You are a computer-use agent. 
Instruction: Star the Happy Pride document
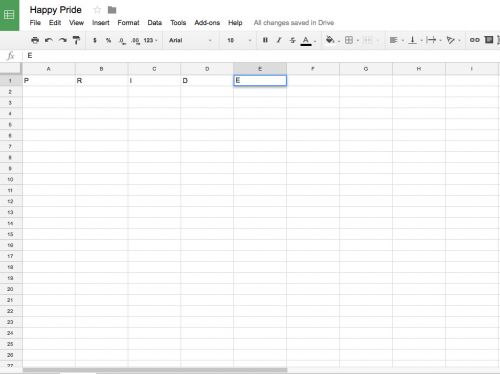97,10
